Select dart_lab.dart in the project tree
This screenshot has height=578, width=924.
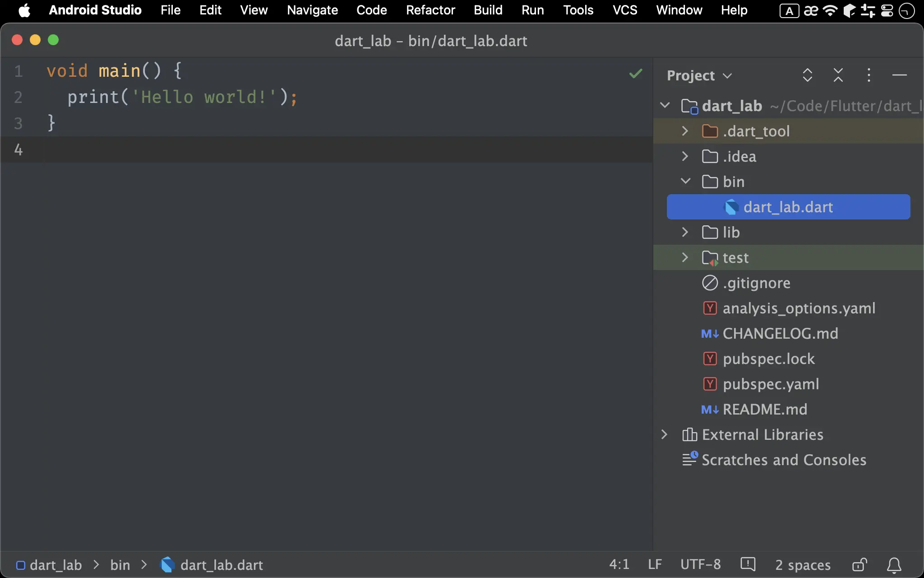pos(788,207)
